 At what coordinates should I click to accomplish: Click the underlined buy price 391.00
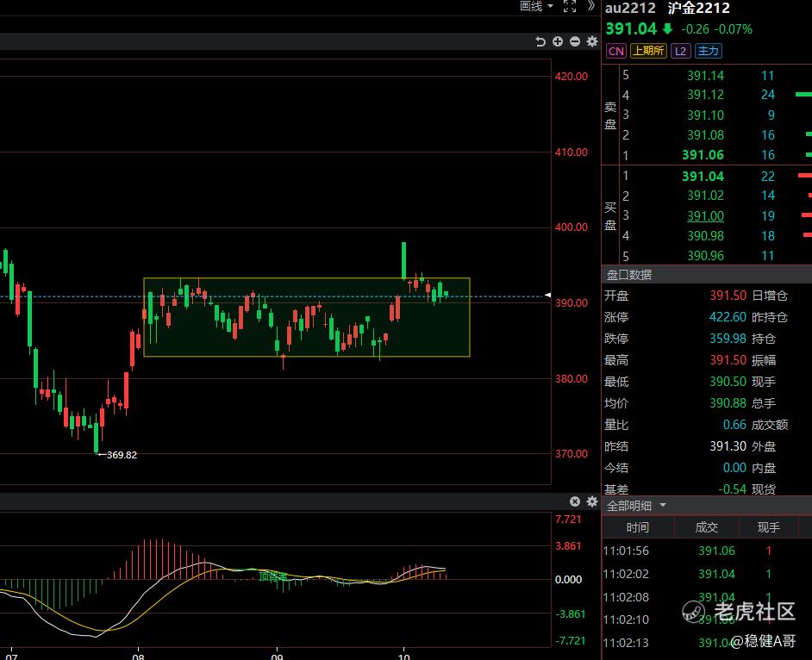pyautogui.click(x=705, y=216)
